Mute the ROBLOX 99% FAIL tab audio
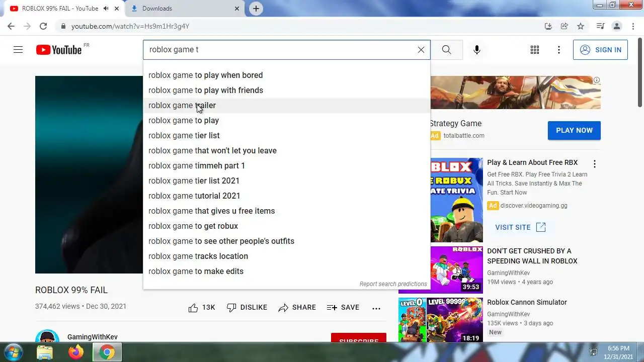The width and height of the screenshot is (644, 362). [x=106, y=9]
